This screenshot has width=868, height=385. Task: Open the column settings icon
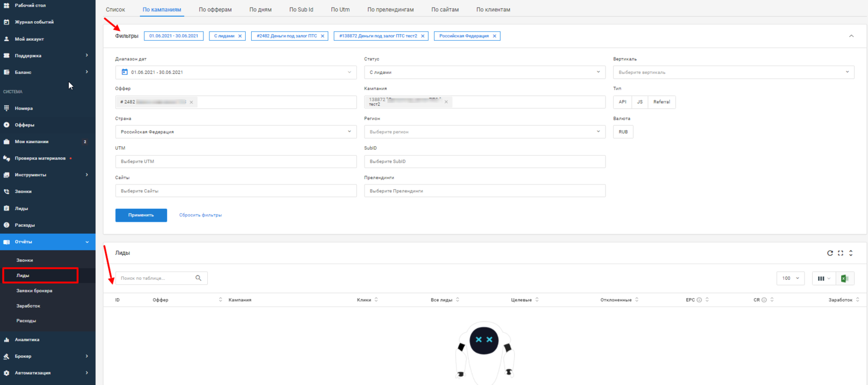824,278
